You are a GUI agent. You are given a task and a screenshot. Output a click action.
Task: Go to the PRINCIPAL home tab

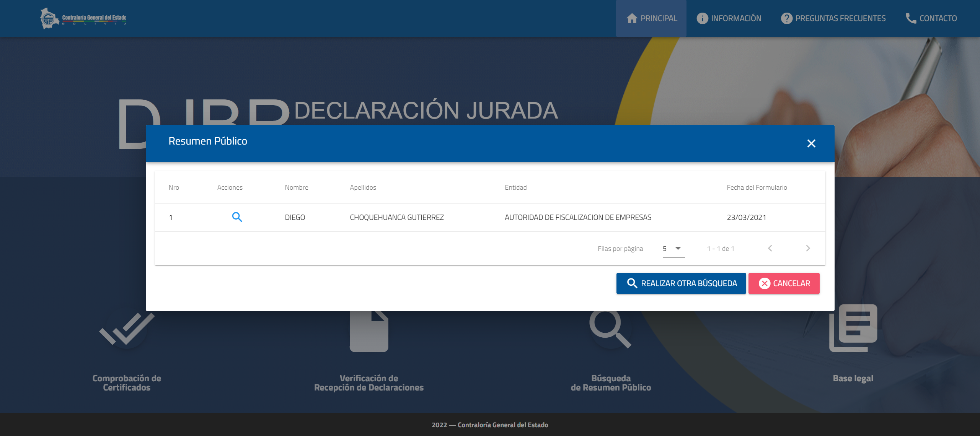651,18
